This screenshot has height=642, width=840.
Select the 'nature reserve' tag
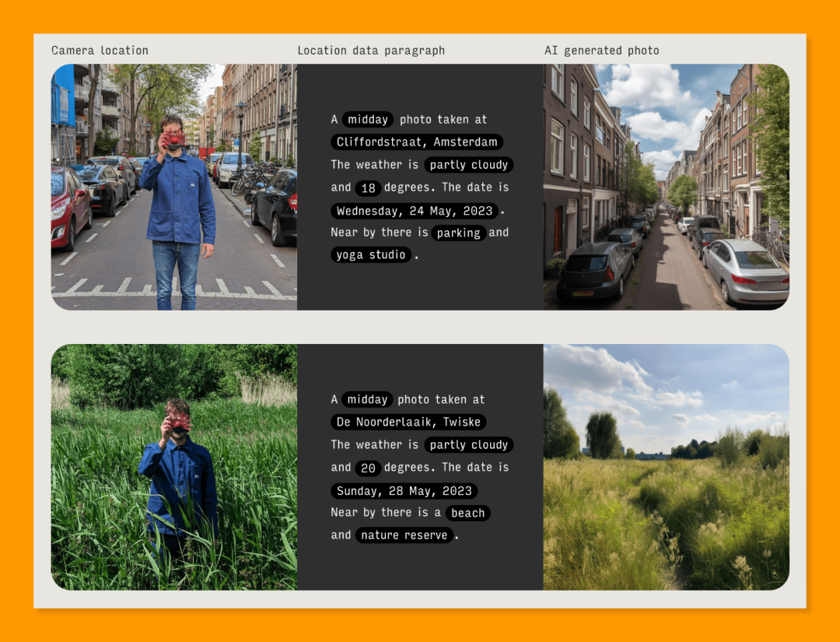tap(404, 535)
